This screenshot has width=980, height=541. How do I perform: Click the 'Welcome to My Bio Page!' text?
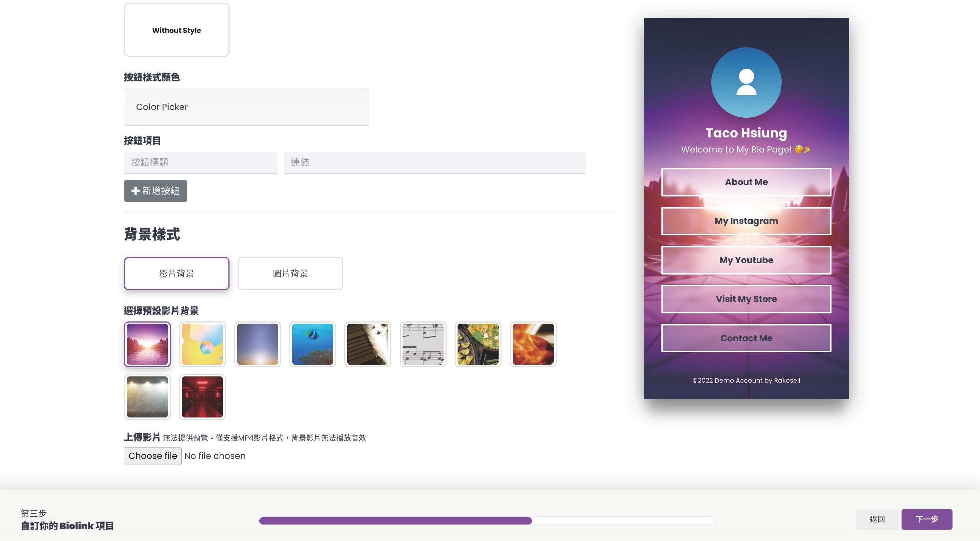736,150
